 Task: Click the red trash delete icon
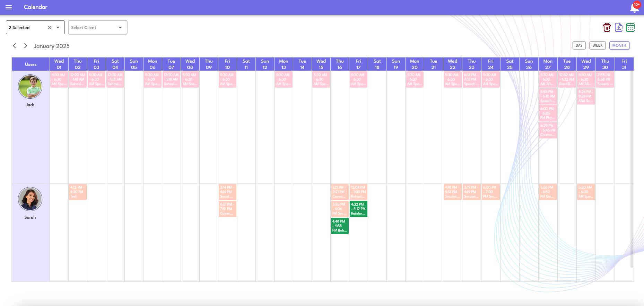607,27
